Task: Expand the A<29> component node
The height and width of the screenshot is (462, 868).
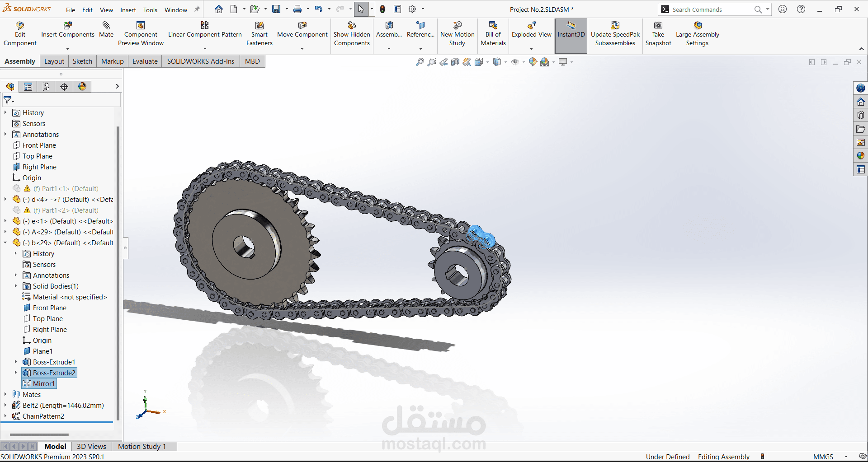Action: tap(5, 232)
